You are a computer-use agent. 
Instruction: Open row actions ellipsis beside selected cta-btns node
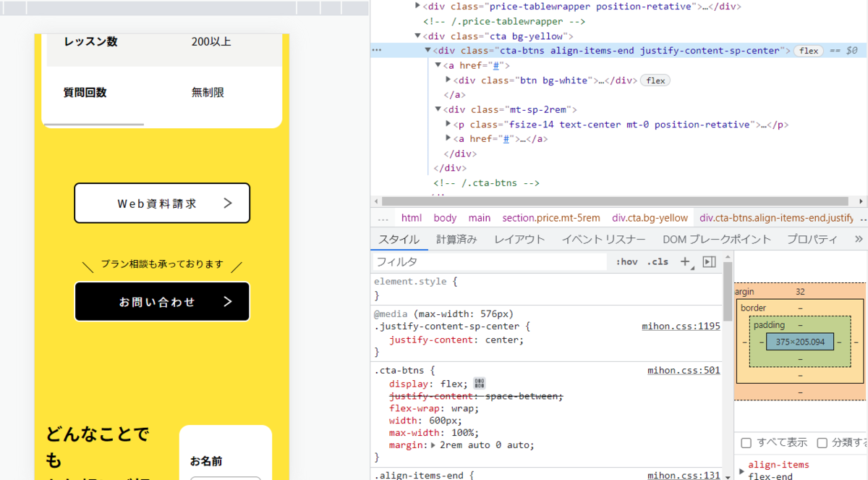376,51
